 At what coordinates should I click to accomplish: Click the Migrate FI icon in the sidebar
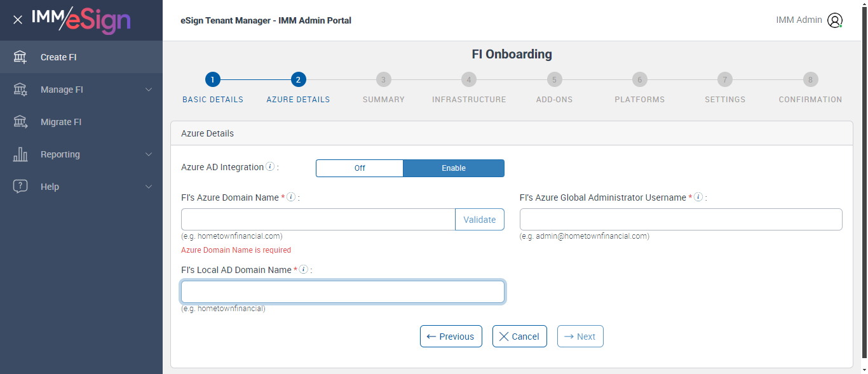pyautogui.click(x=20, y=122)
